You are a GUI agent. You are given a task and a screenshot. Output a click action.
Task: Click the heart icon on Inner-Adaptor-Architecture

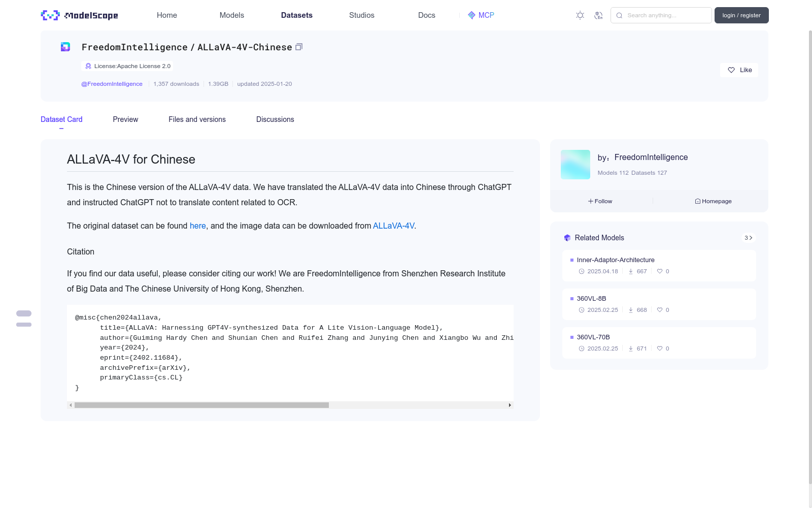point(660,271)
